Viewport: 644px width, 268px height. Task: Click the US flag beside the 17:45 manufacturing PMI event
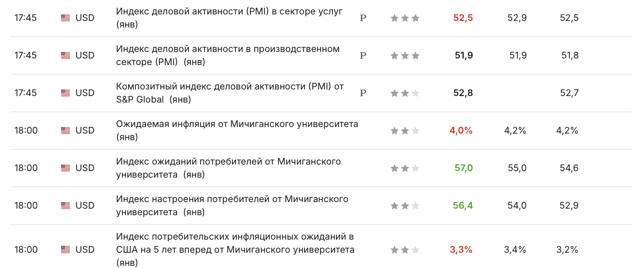[66, 55]
